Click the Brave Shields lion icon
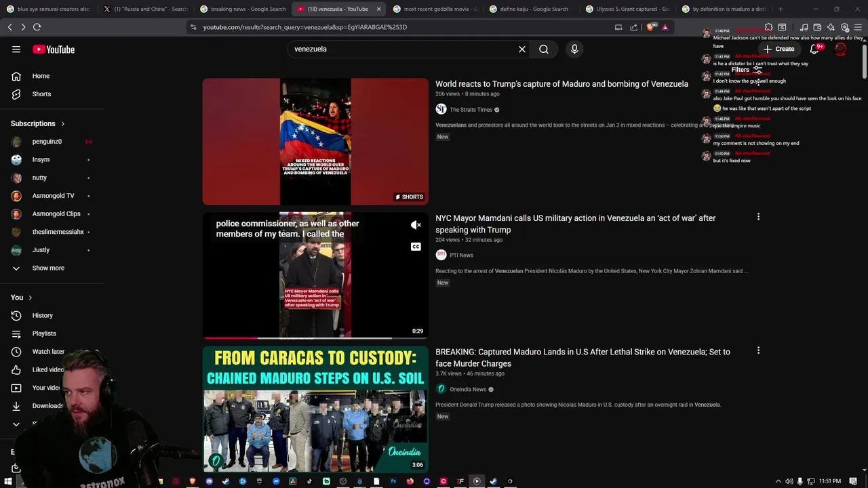This screenshot has height=488, width=868. (x=651, y=27)
